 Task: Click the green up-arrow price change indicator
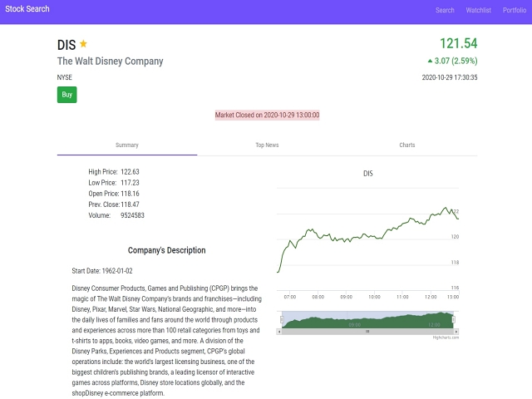coord(430,61)
